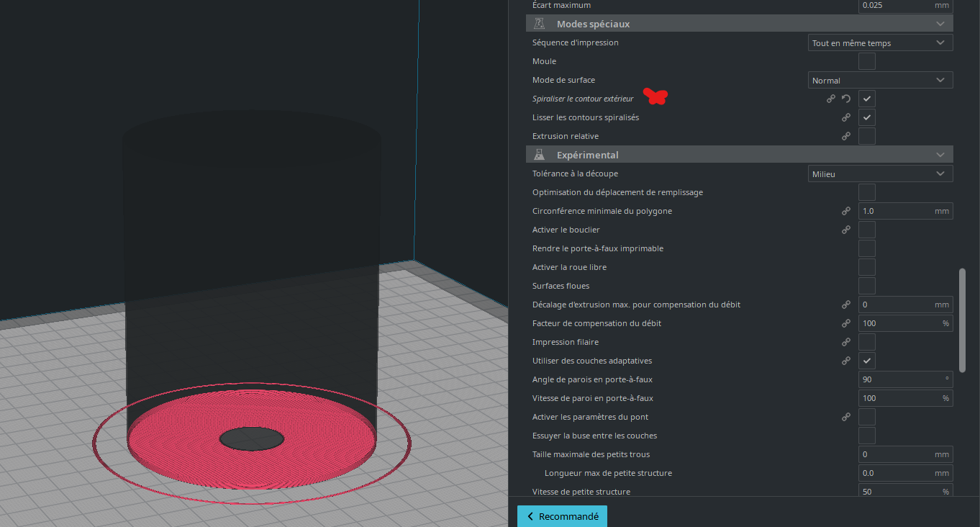Click link icon next to Extrusion relative

coord(846,136)
